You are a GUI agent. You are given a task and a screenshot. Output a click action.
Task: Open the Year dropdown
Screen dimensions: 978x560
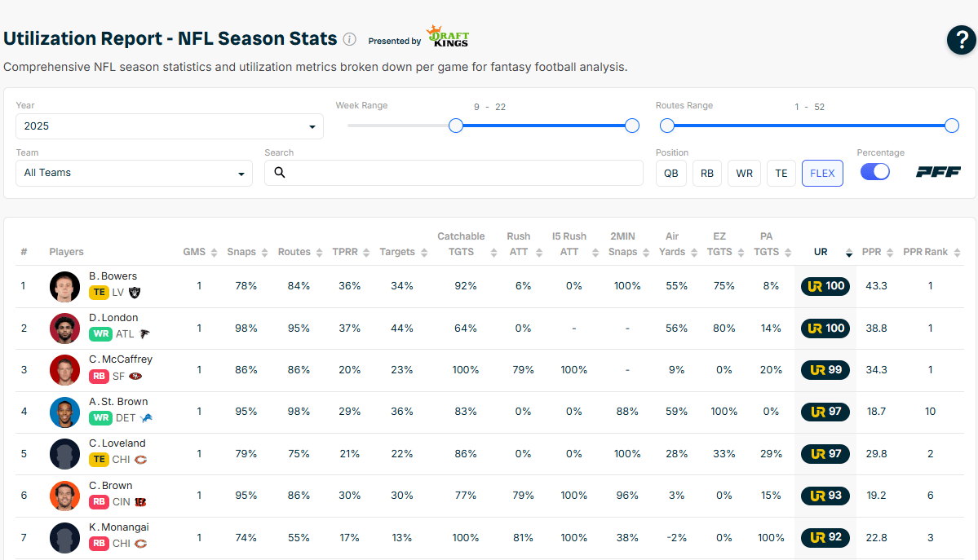pos(170,126)
